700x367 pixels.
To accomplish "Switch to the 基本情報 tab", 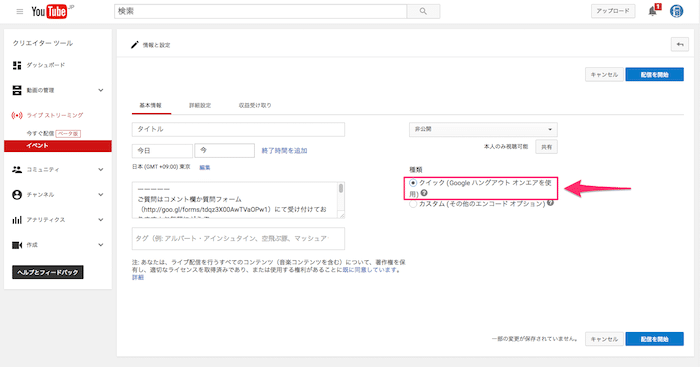I will click(151, 105).
